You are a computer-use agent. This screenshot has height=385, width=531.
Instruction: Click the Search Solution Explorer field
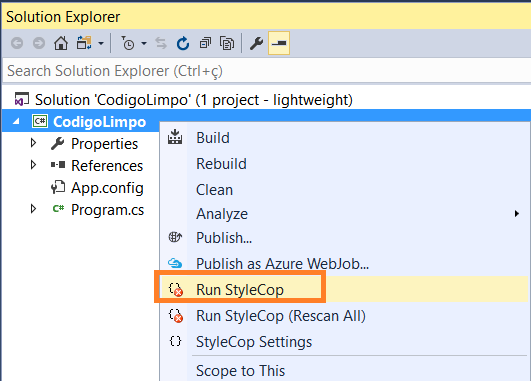pos(267,71)
